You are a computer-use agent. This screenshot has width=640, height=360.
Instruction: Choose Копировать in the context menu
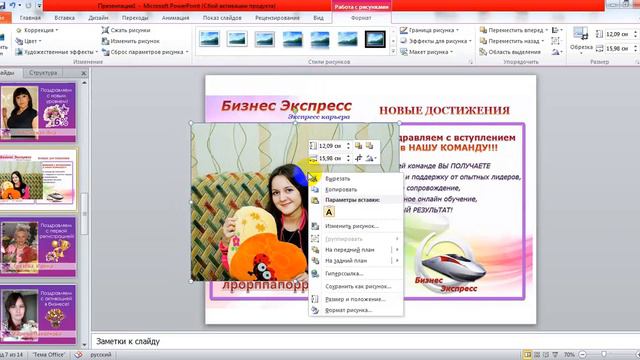(x=356, y=190)
